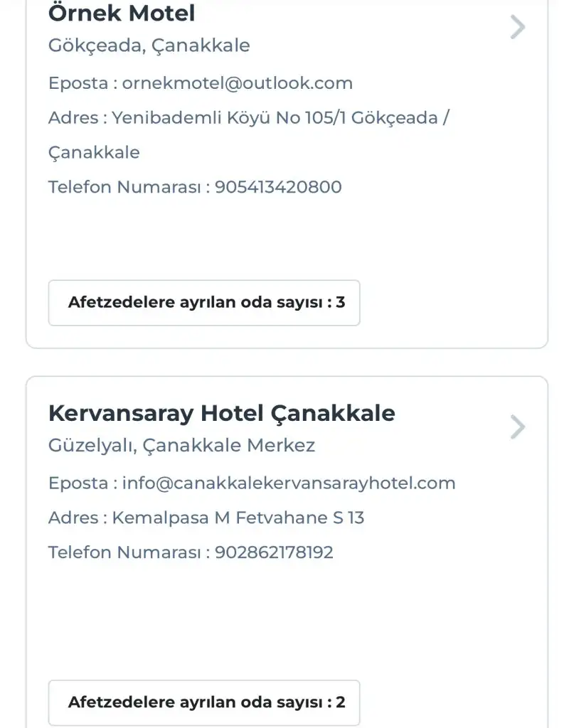Open Kervansaray Hotel Çanakkale heading
574x728 pixels.
(221, 413)
